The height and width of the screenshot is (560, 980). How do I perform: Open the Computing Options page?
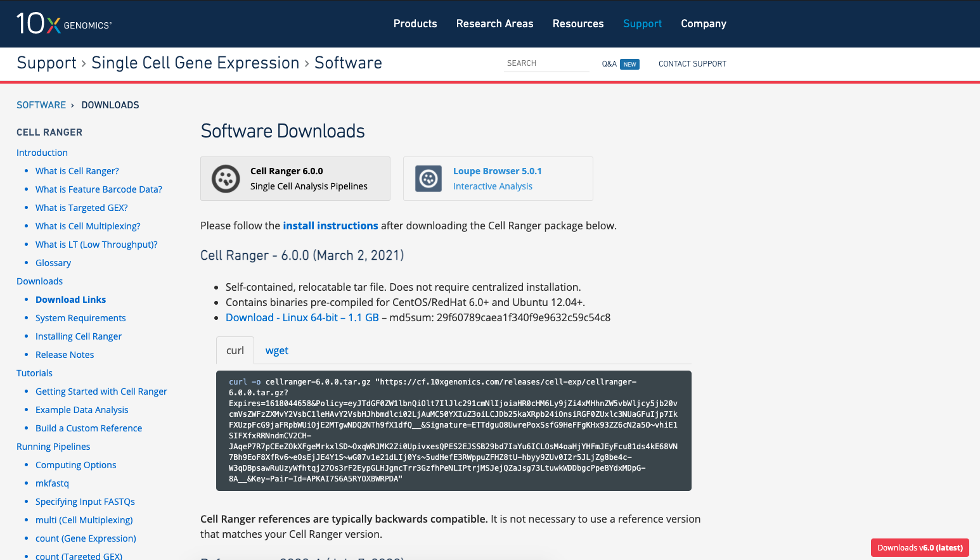pos(76,465)
